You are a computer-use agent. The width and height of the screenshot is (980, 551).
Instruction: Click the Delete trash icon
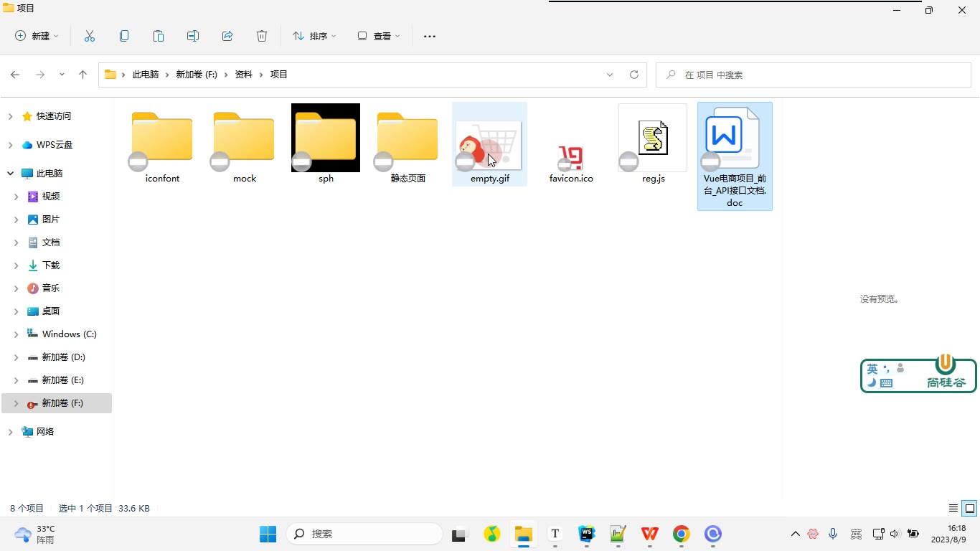pyautogui.click(x=262, y=36)
